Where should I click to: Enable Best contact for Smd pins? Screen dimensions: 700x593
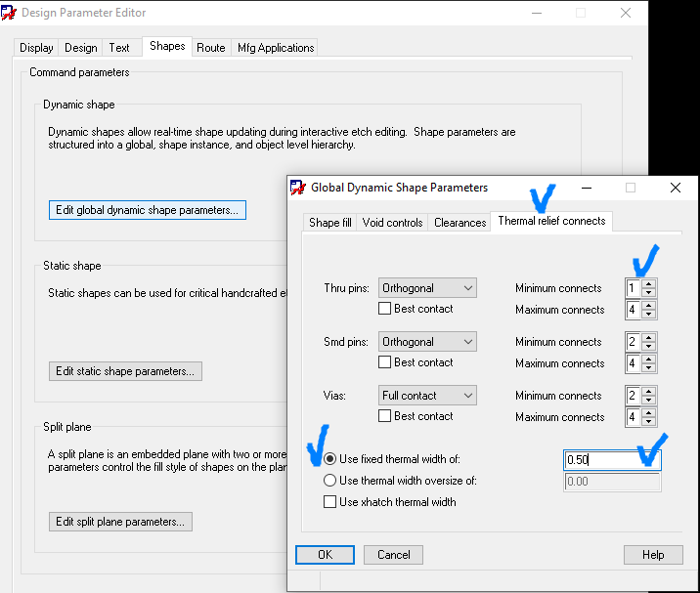coord(384,361)
